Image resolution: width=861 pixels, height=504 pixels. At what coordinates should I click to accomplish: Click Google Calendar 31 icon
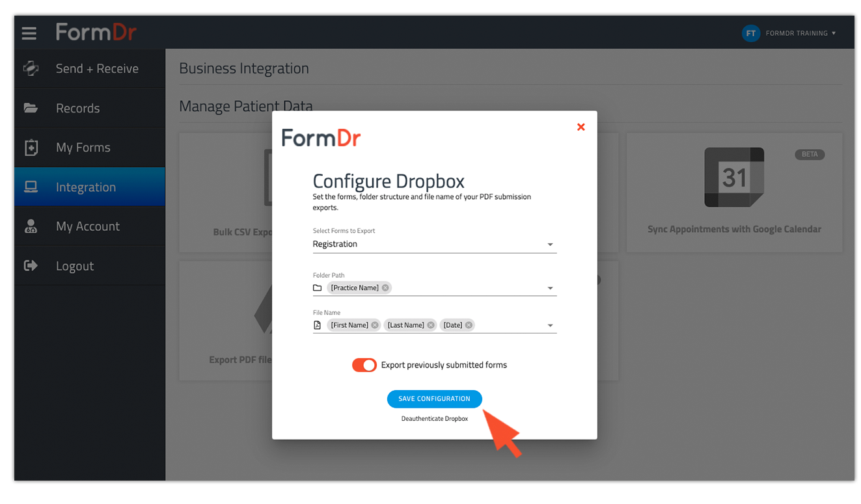tap(734, 177)
